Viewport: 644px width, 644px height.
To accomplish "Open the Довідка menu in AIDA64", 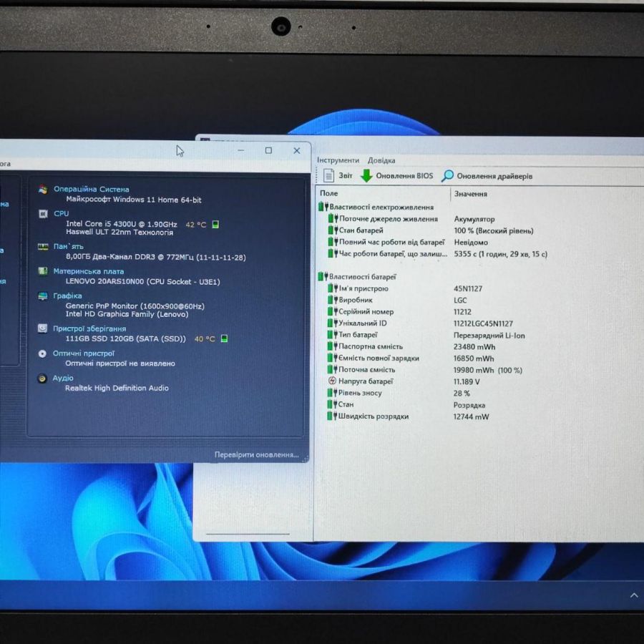I will (x=381, y=160).
